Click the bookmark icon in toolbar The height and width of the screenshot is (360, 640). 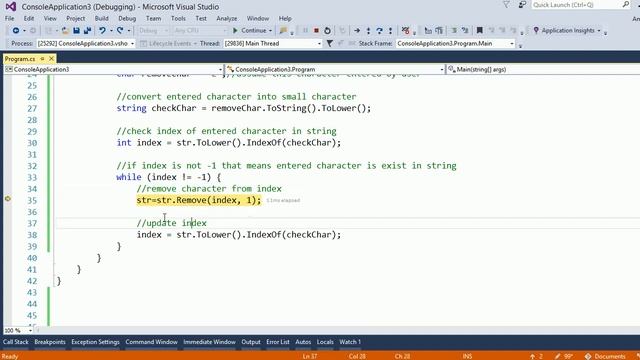click(x=480, y=31)
